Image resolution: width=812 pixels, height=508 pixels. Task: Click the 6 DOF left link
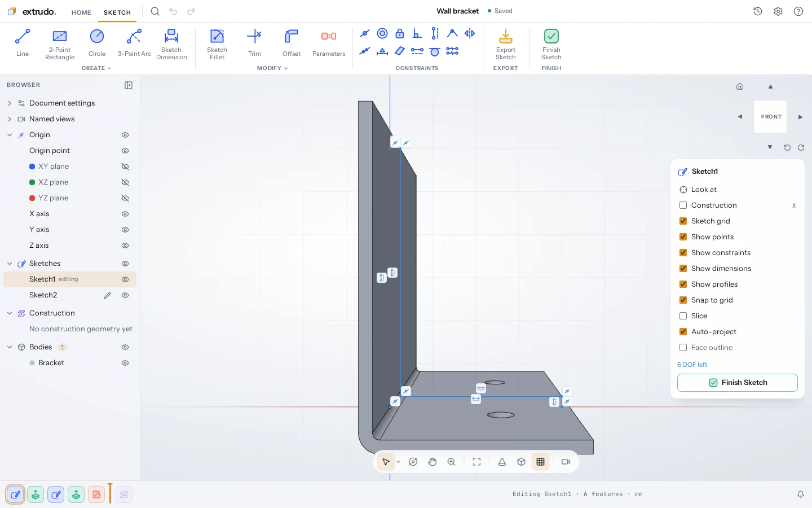(x=692, y=365)
